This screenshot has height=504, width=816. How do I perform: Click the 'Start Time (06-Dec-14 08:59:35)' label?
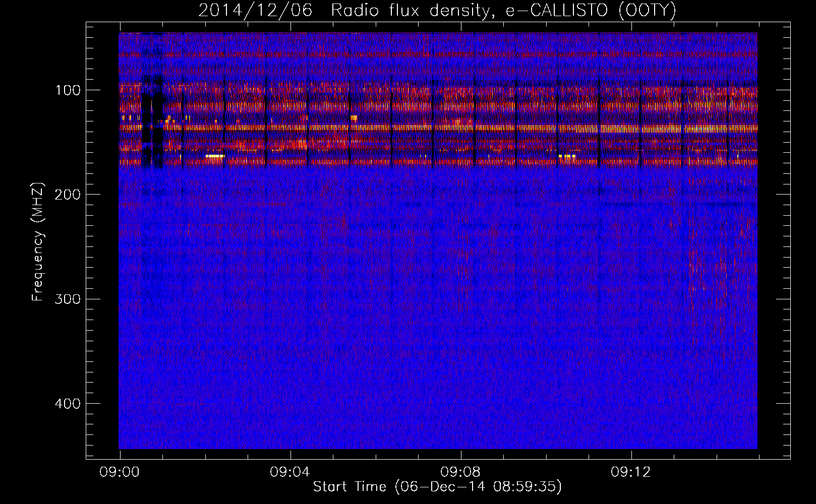pos(437,487)
